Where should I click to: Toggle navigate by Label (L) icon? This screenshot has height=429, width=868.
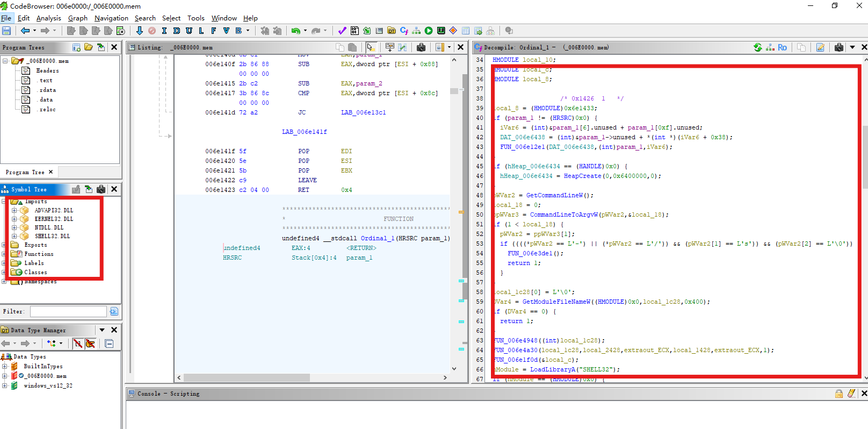[x=201, y=31]
